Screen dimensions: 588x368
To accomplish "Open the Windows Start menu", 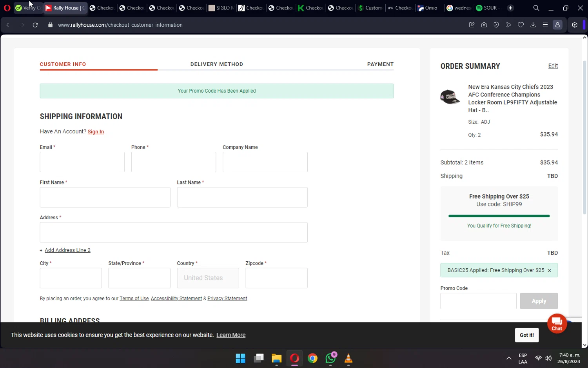I will (240, 358).
